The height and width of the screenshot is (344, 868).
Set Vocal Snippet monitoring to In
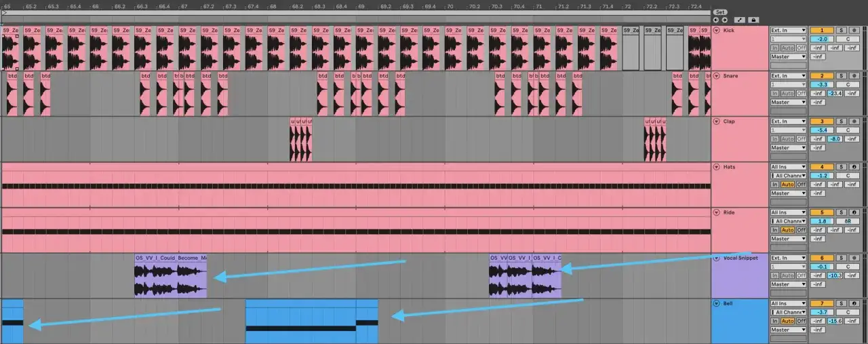click(x=774, y=275)
